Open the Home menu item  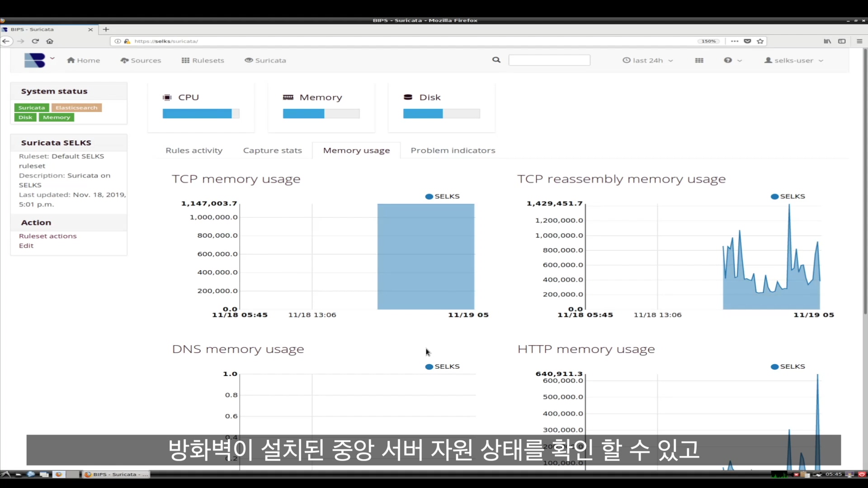point(84,61)
